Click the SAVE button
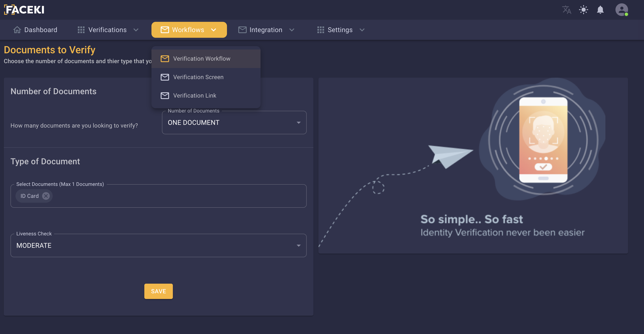Screen dimensions: 644x334 pyautogui.click(x=159, y=291)
